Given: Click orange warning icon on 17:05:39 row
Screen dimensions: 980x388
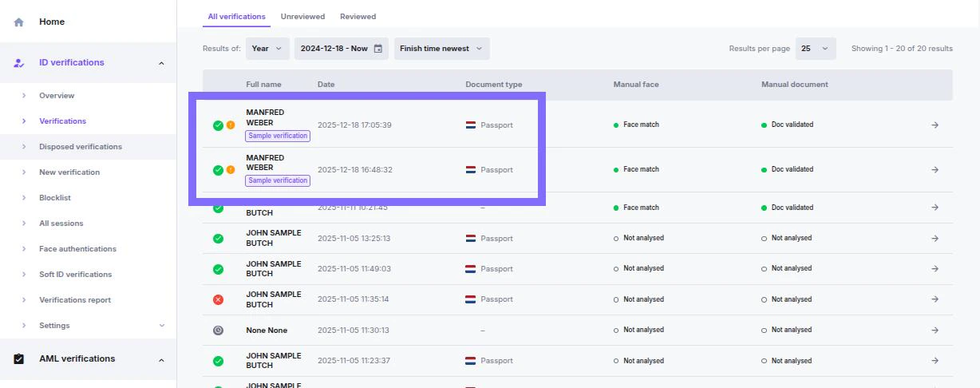Looking at the screenshot, I should tap(231, 125).
